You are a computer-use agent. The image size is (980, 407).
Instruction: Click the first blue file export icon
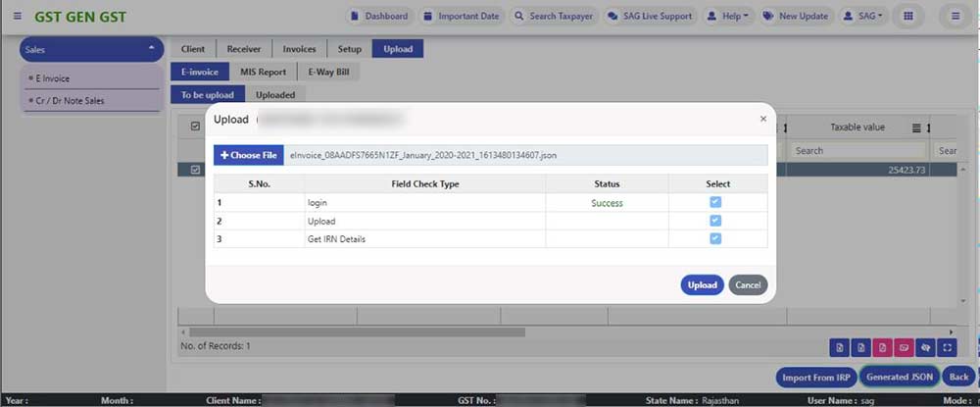point(839,347)
